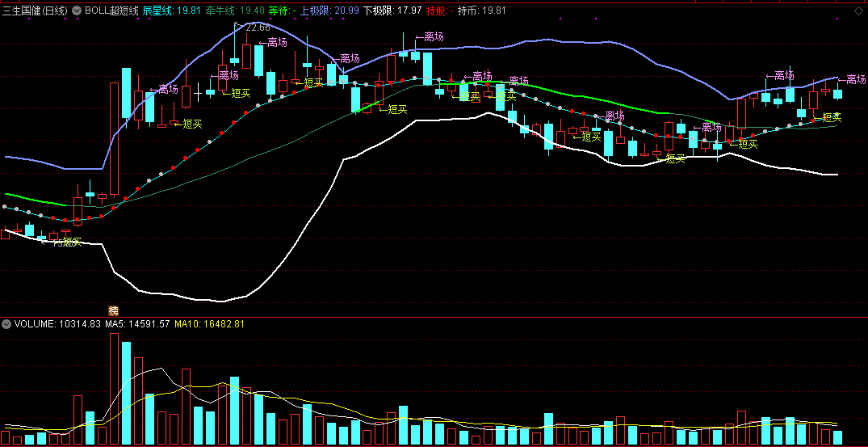Click the 22.66 high price label
This screenshot has height=447, width=868.
click(x=258, y=27)
